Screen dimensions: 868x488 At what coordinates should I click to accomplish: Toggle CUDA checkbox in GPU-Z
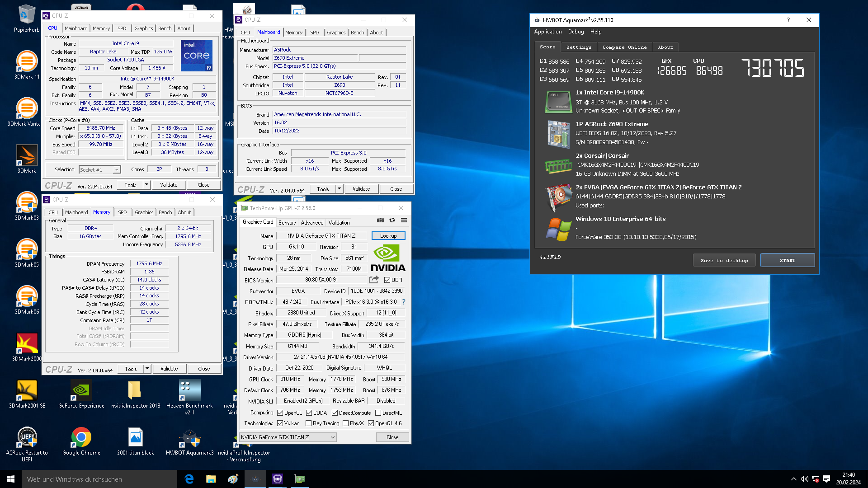309,413
